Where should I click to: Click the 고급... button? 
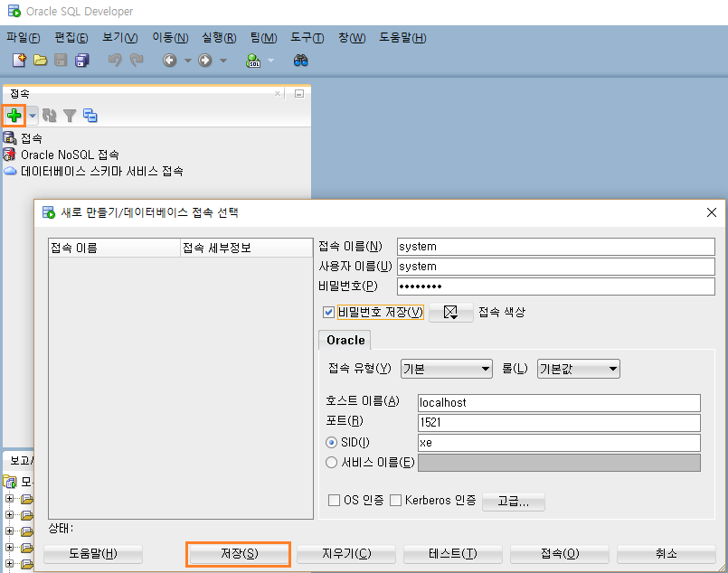point(514,502)
